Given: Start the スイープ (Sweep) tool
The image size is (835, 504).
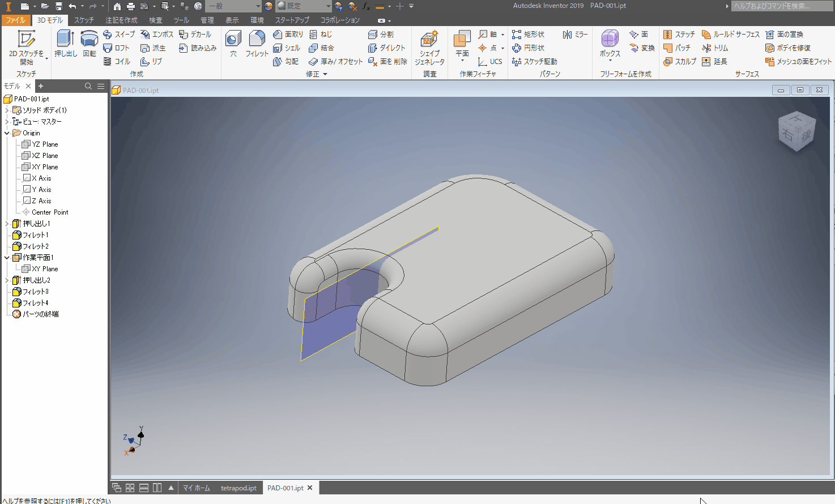Looking at the screenshot, I should [122, 34].
